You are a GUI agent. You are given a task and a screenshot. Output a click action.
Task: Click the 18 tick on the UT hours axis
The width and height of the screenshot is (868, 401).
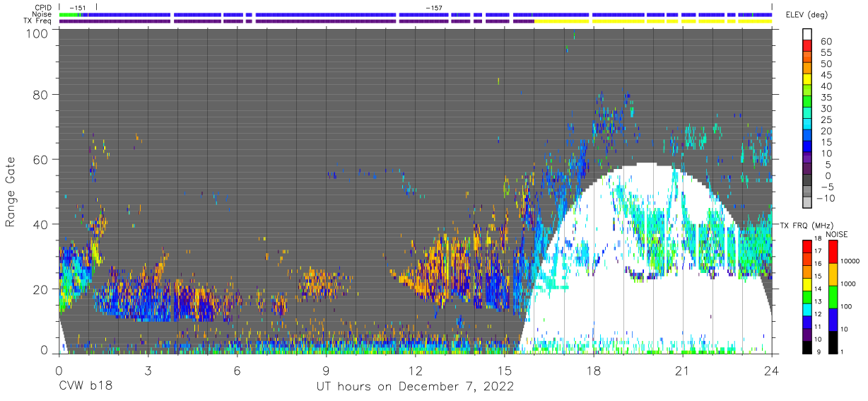(x=594, y=371)
